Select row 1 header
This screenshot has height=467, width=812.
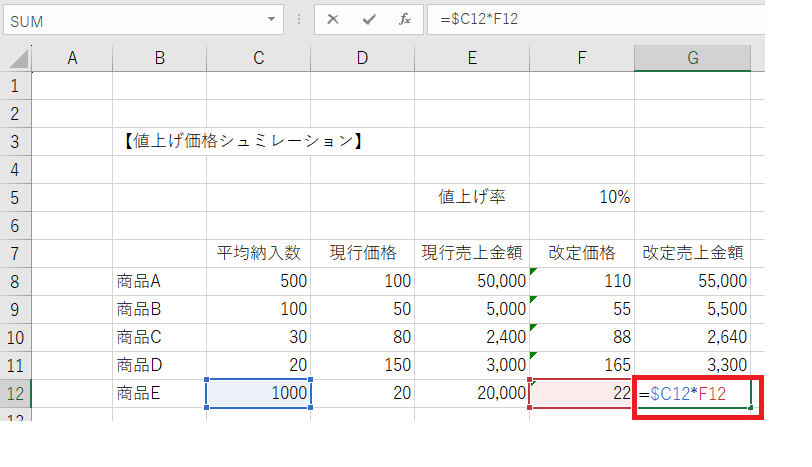15,85
